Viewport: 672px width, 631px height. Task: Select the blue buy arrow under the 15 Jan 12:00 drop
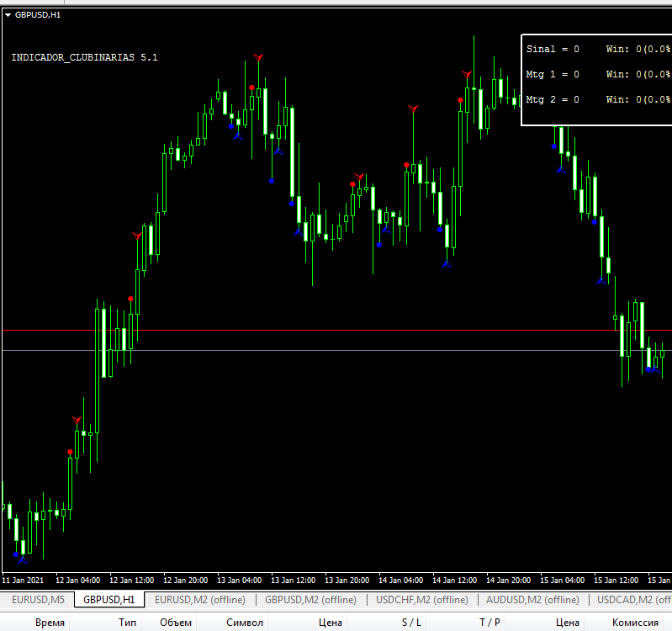tap(601, 281)
